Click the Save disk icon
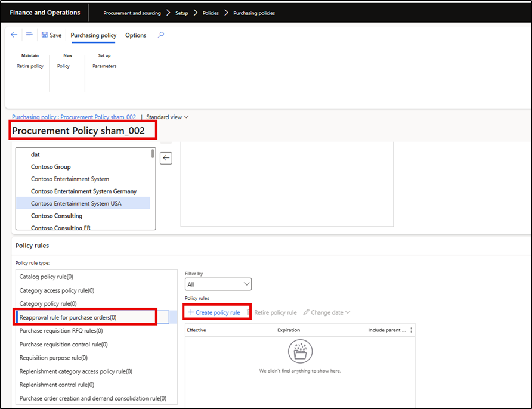532x409 pixels. (x=45, y=35)
